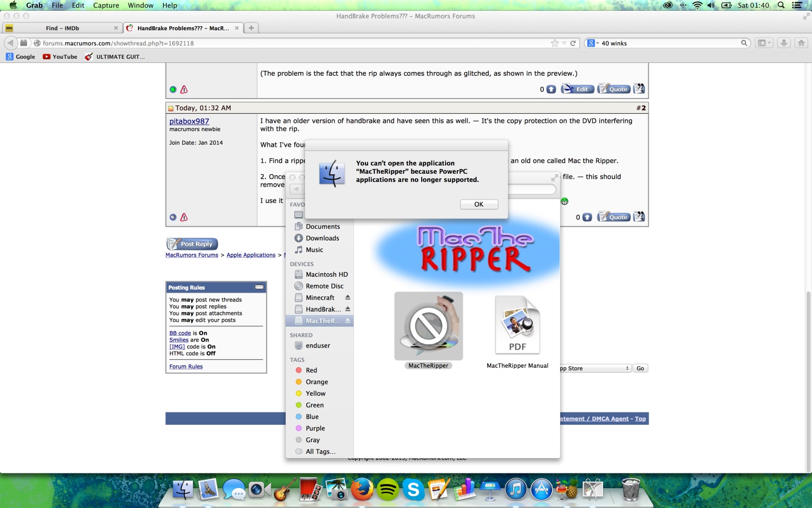Click the search magnifier in Firefox search box
The width and height of the screenshot is (812, 508).
click(744, 43)
